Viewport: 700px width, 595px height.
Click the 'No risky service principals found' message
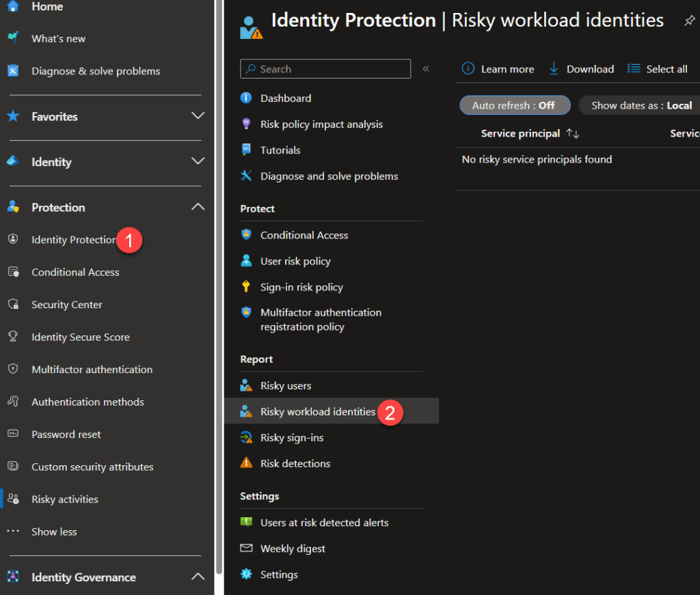(x=537, y=159)
